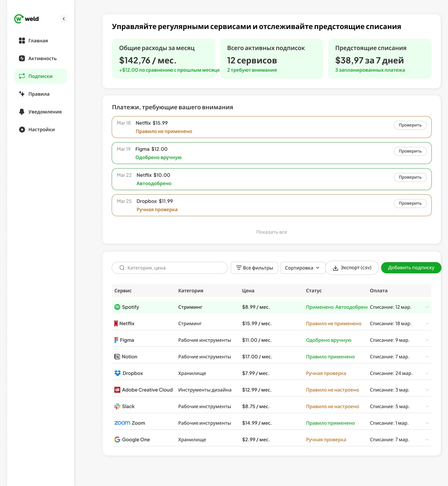This screenshot has height=486, width=448.
Task: Click Проверить for Netflix $10.00 payment
Action: tap(410, 177)
